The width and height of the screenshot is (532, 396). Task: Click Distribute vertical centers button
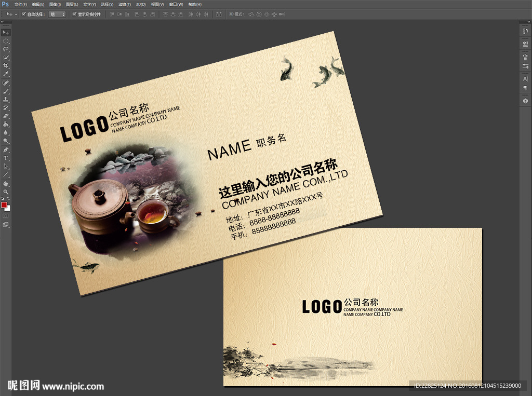173,14
